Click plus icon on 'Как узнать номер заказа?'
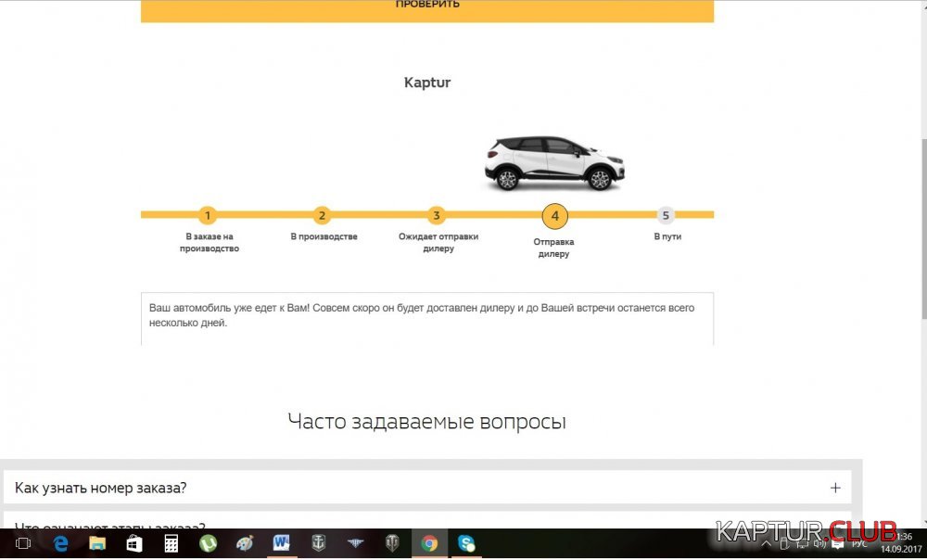This screenshot has height=560, width=927. (835, 488)
